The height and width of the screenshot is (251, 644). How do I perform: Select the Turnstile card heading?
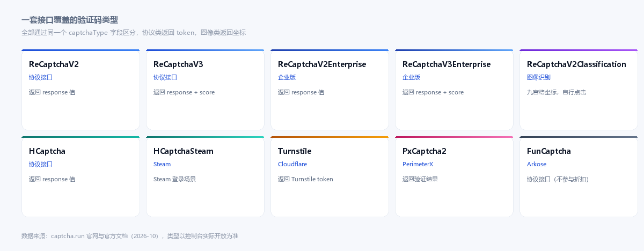point(295,151)
